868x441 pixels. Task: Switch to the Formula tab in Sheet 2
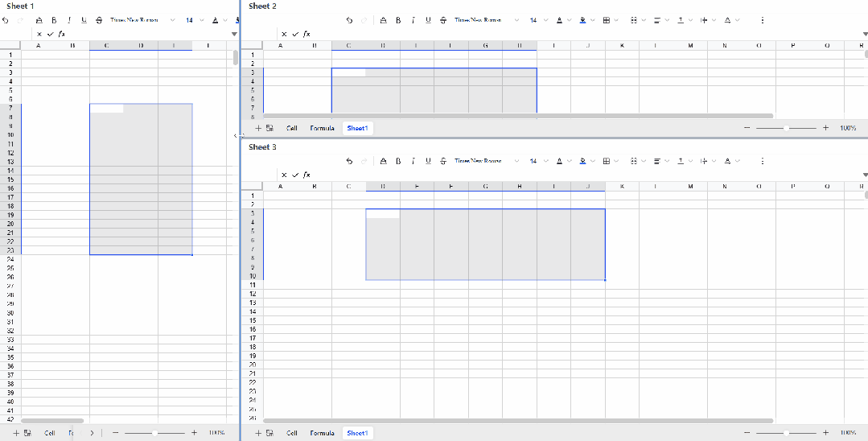322,128
